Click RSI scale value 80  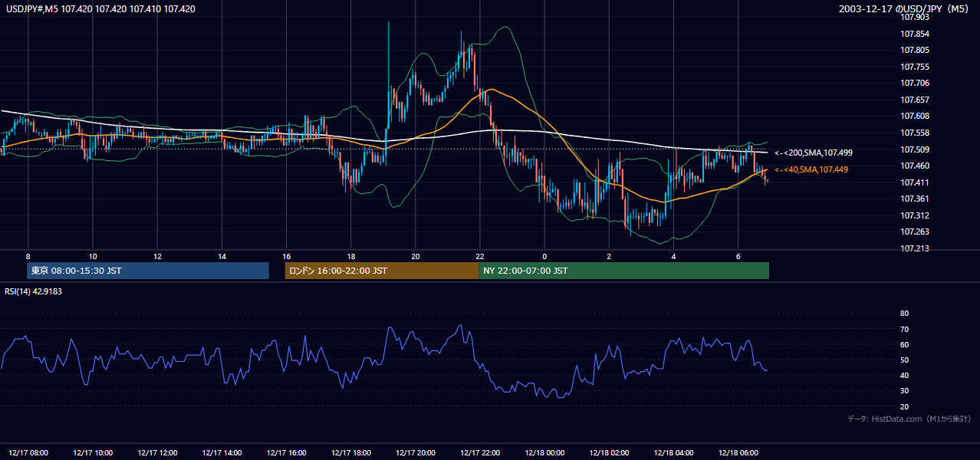coord(904,314)
